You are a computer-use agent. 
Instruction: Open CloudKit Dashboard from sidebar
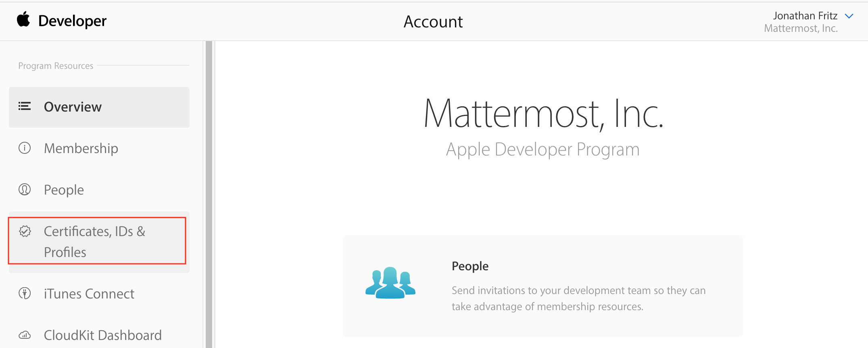pyautogui.click(x=102, y=336)
